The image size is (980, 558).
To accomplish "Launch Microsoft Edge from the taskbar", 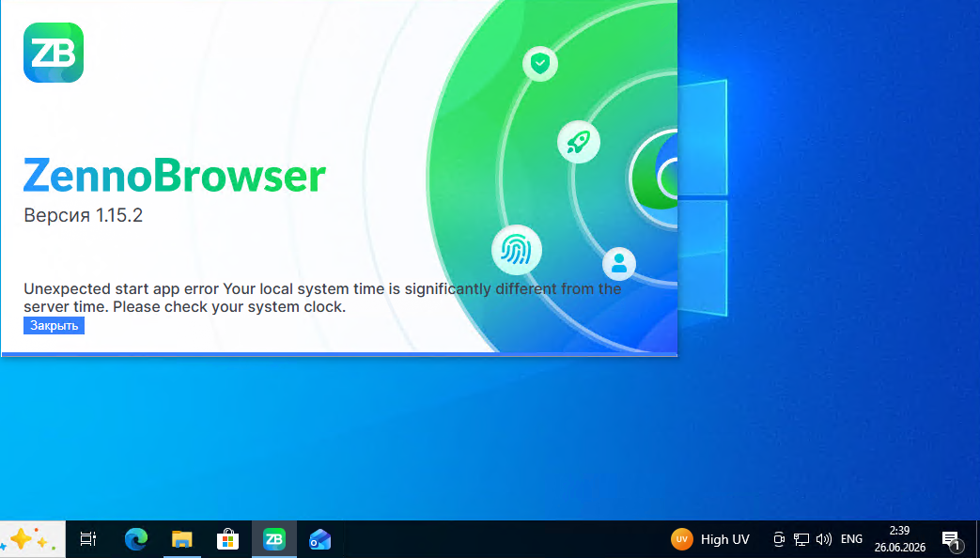I will [x=135, y=539].
